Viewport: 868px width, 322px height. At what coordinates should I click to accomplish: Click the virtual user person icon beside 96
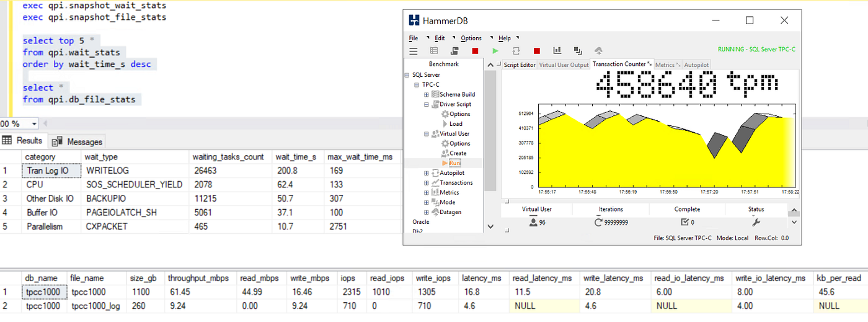[533, 222]
